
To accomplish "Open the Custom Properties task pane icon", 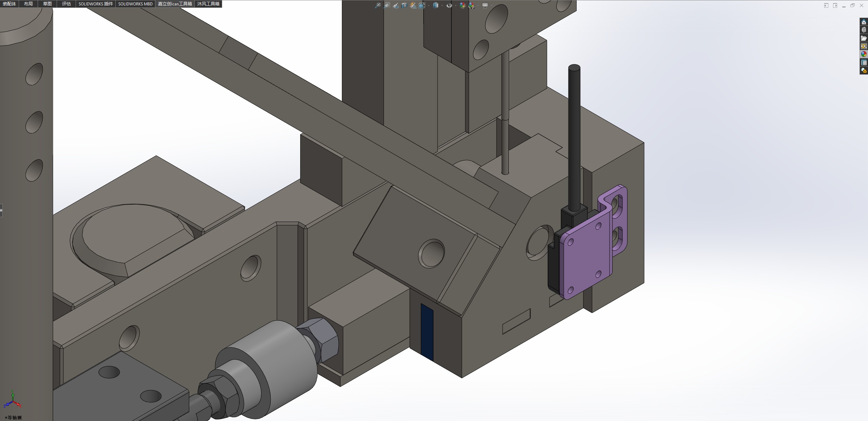I will [864, 62].
